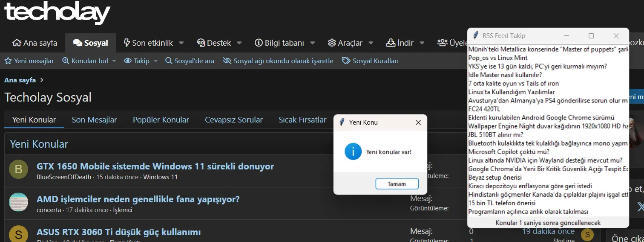This screenshot has width=644, height=242.
Task: Expand the Araçlar dropdown arrow
Action: tap(371, 43)
